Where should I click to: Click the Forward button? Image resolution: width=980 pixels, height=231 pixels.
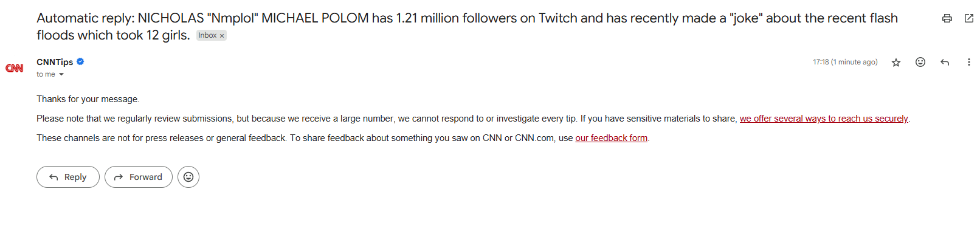139,177
